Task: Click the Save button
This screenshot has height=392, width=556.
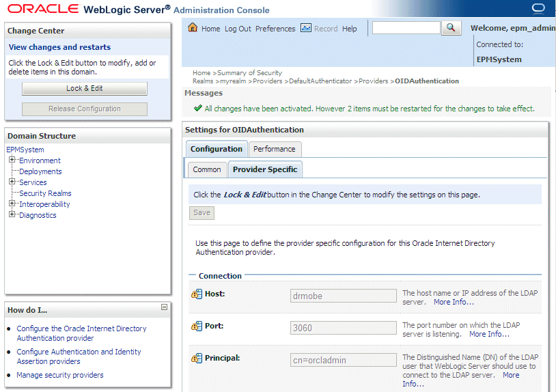Action: pyautogui.click(x=201, y=212)
